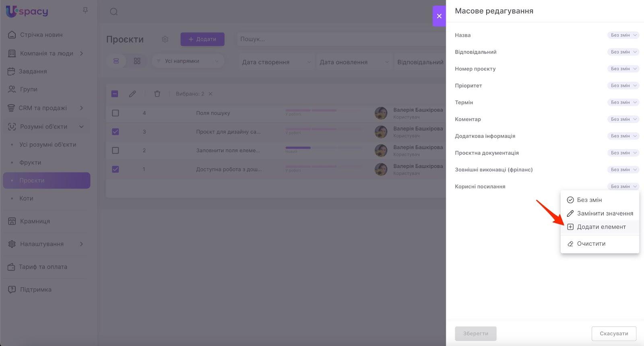The height and width of the screenshot is (346, 644).
Task: Switch to kanban grid view icon
Action: [x=137, y=61]
